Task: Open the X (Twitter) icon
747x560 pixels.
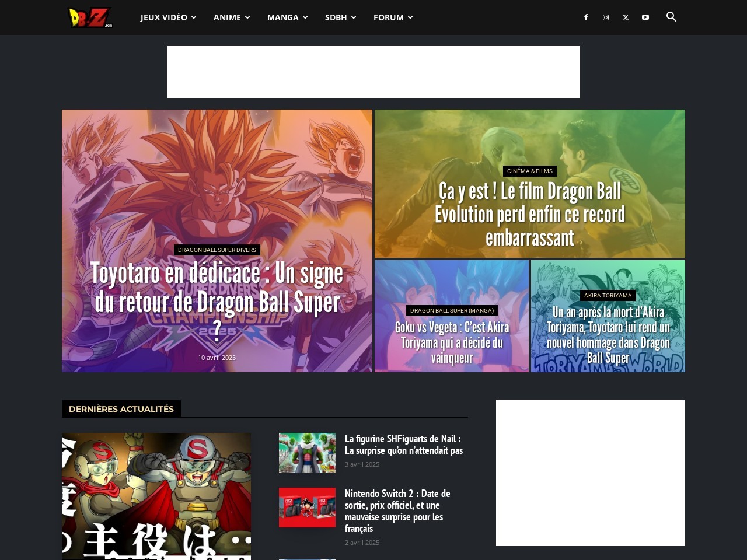Action: pyautogui.click(x=626, y=17)
